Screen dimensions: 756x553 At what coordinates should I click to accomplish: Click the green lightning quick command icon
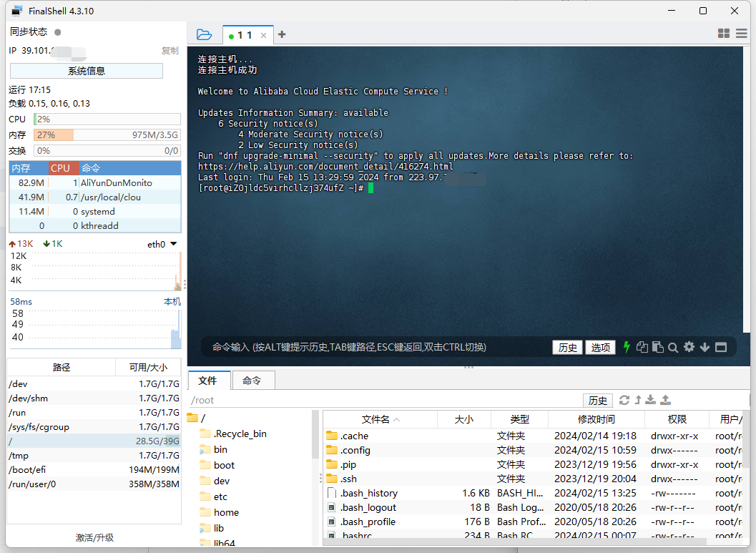[627, 347]
